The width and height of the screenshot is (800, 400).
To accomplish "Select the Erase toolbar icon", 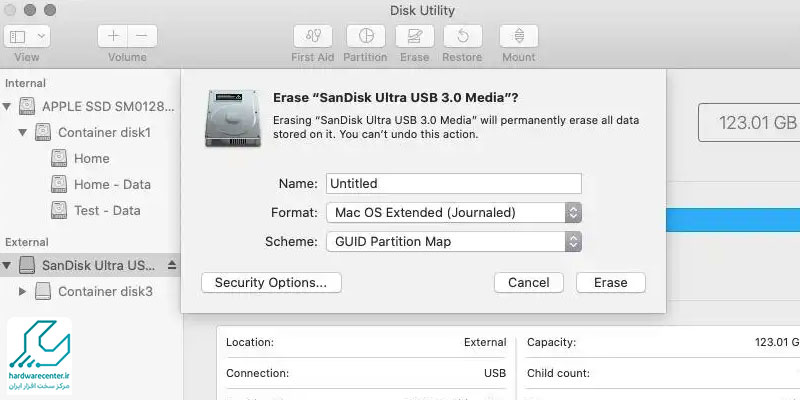I will tap(414, 36).
